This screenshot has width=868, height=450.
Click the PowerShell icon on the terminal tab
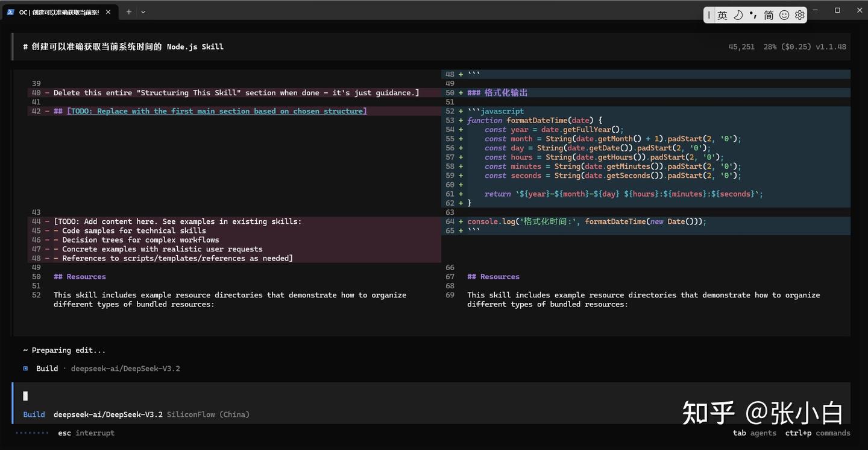[x=10, y=11]
